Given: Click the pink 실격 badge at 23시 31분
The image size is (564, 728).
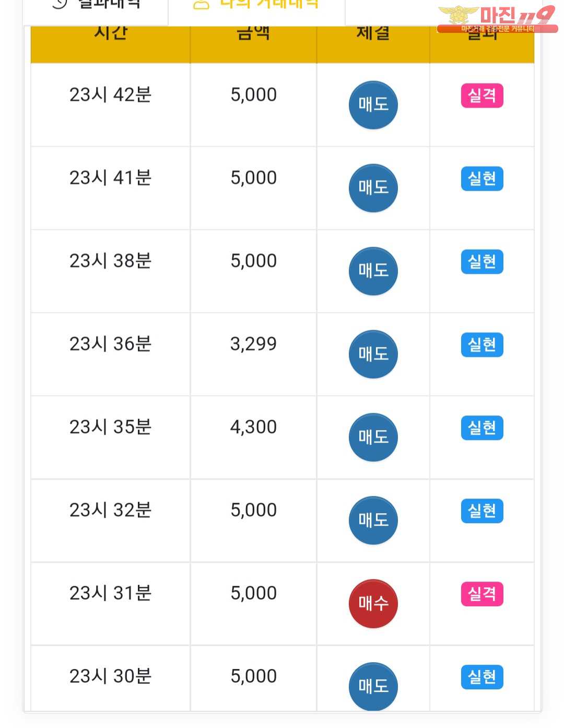Looking at the screenshot, I should tap(482, 594).
